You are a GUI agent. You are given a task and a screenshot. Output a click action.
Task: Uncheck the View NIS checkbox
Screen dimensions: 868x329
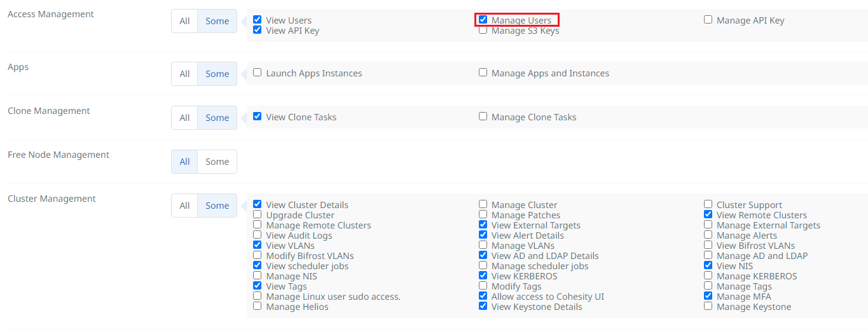(708, 265)
